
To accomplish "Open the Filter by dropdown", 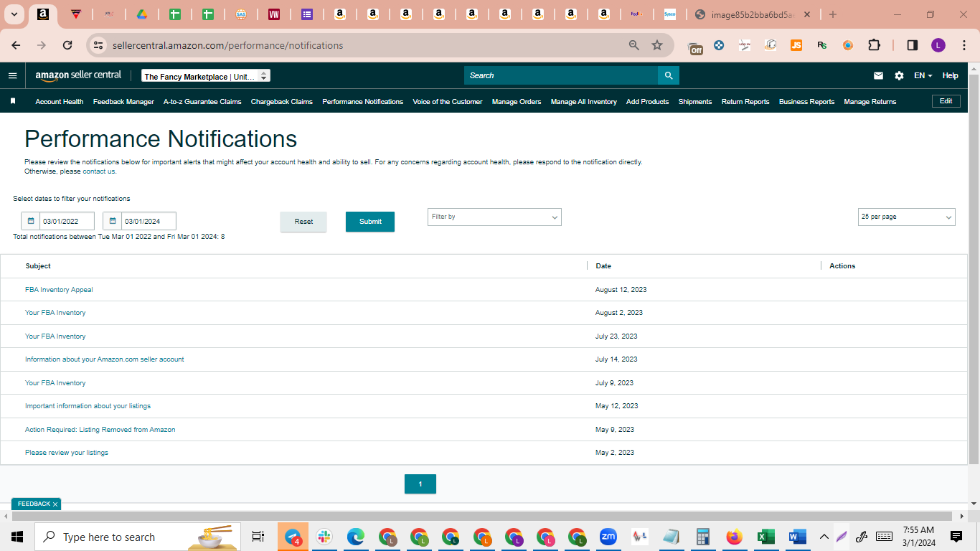I will point(494,217).
